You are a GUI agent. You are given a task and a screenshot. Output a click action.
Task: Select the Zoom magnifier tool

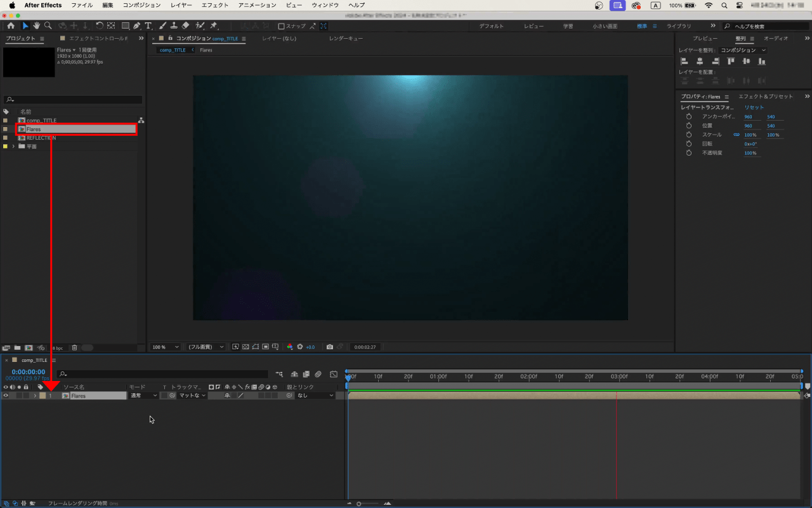(48, 26)
